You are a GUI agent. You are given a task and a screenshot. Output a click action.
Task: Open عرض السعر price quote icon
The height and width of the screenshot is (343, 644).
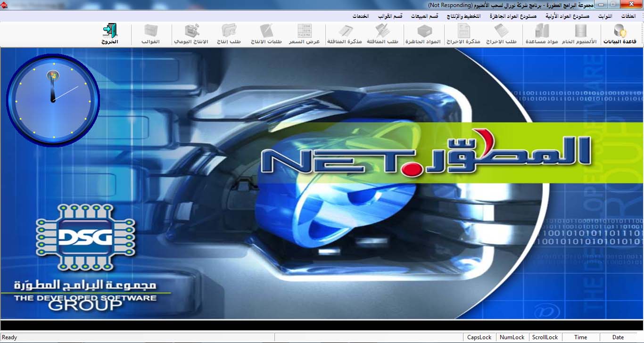305,34
